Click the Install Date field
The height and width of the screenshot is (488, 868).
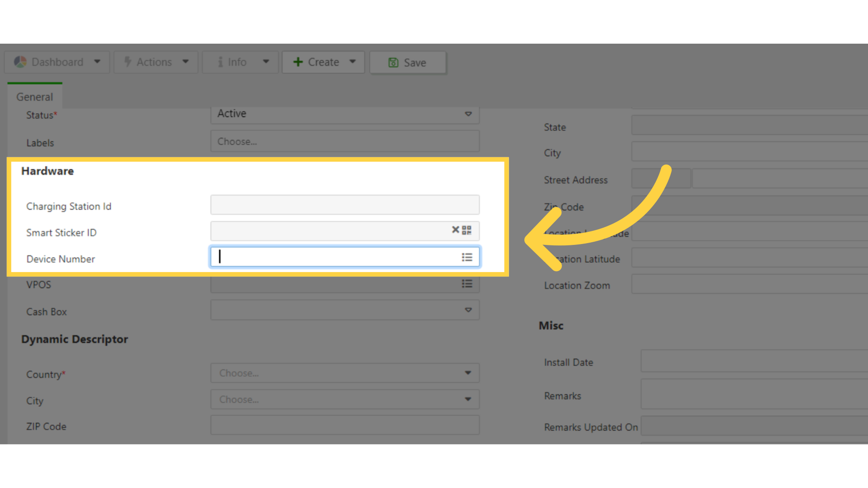point(754,361)
